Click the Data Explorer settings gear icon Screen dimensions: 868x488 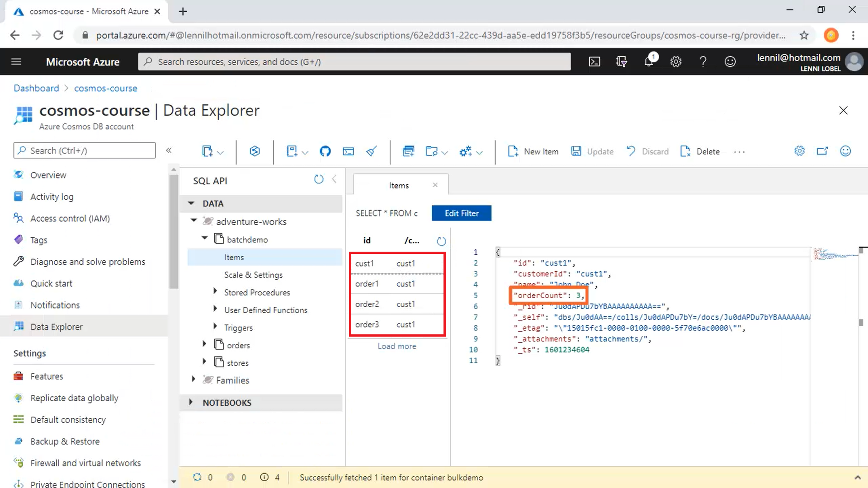799,151
